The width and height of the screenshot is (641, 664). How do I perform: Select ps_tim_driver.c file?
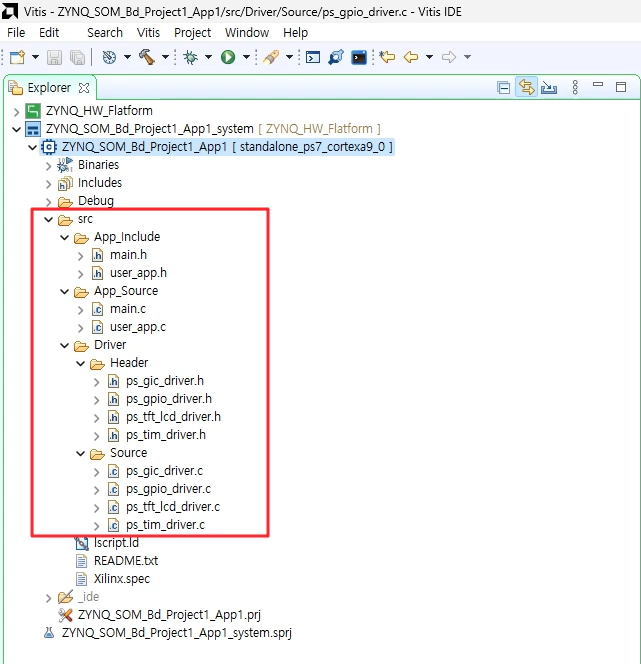tap(165, 525)
